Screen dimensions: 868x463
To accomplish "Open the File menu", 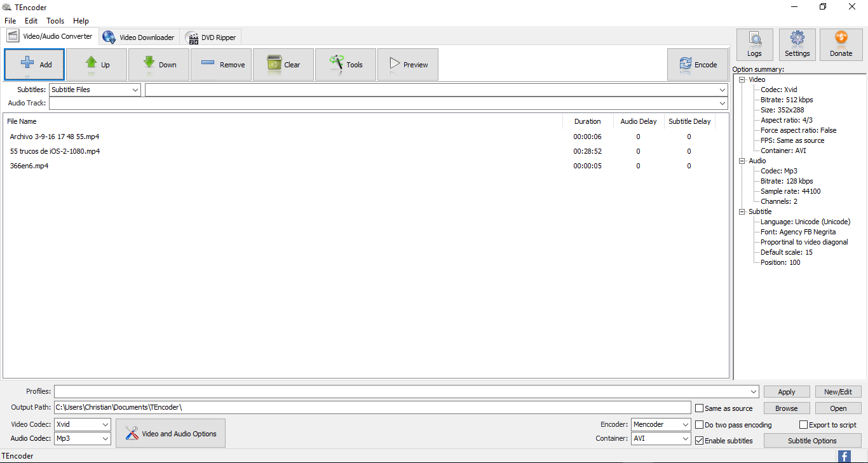I will coord(10,21).
